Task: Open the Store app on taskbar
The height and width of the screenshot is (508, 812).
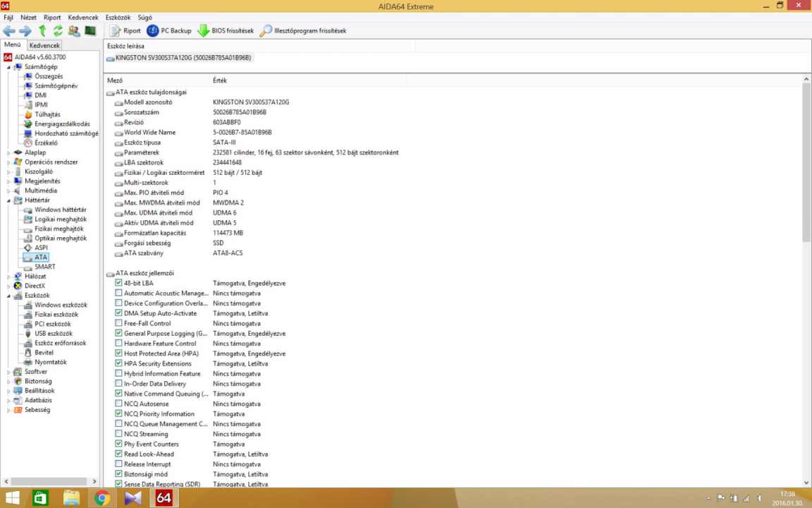Action: click(40, 498)
